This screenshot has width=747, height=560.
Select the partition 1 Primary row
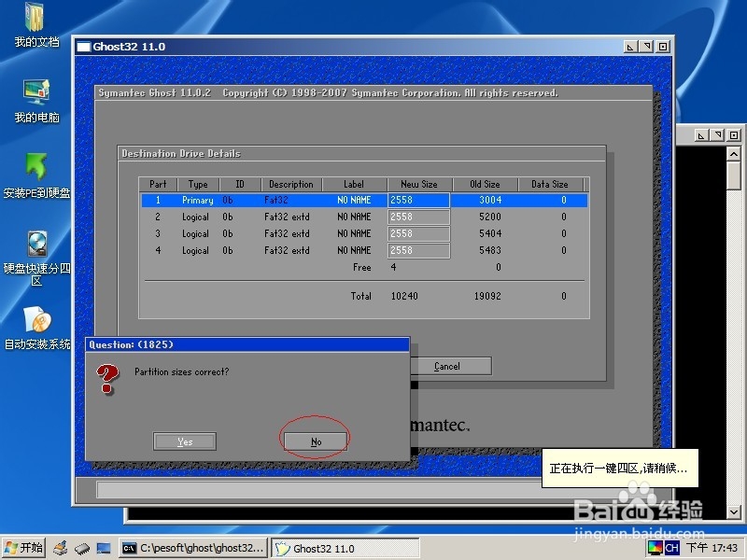[x=364, y=200]
